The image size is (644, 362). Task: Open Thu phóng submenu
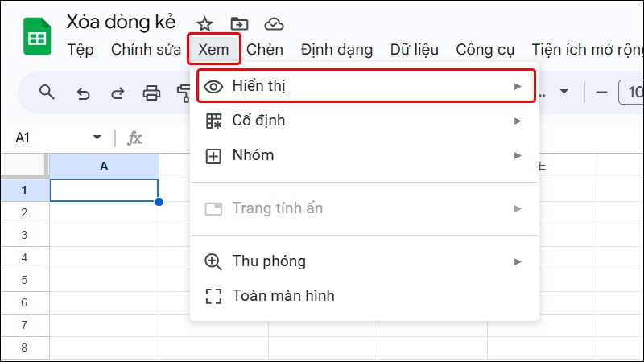[365, 261]
